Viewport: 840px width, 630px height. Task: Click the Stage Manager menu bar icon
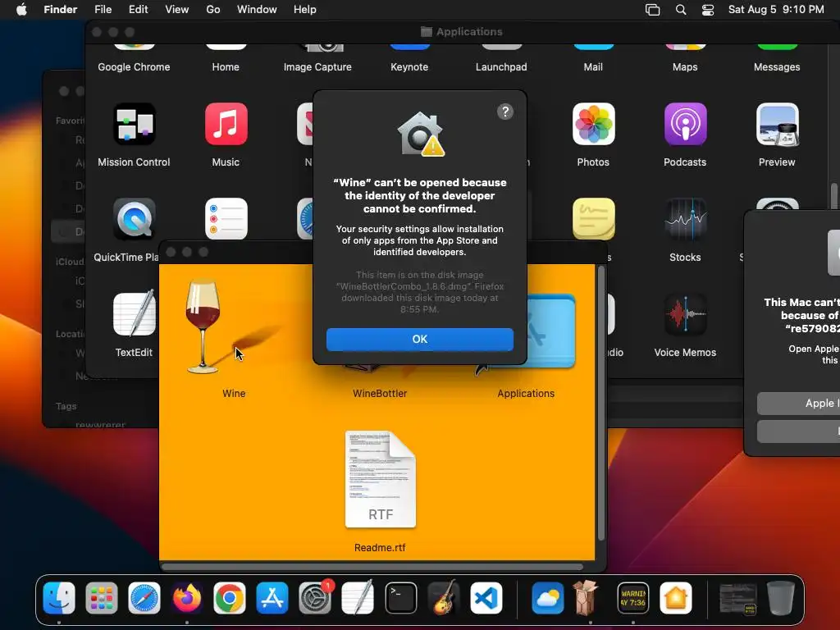(x=652, y=10)
